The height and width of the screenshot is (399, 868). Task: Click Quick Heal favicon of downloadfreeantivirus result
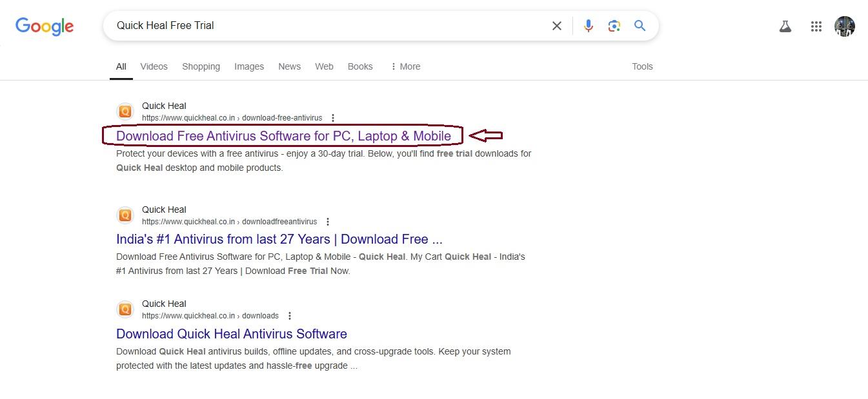coord(125,215)
